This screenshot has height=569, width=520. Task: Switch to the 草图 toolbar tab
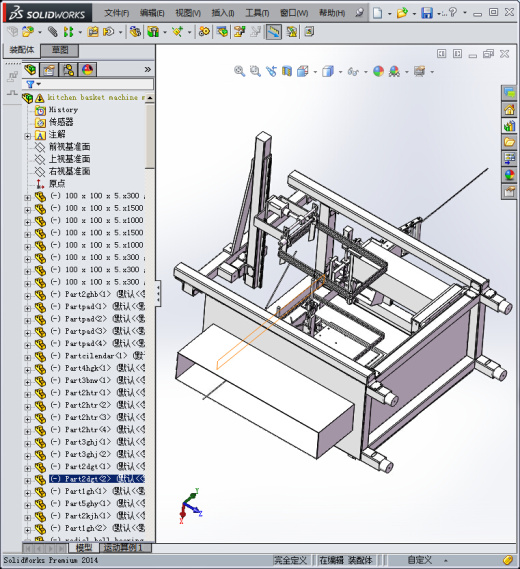(60, 50)
